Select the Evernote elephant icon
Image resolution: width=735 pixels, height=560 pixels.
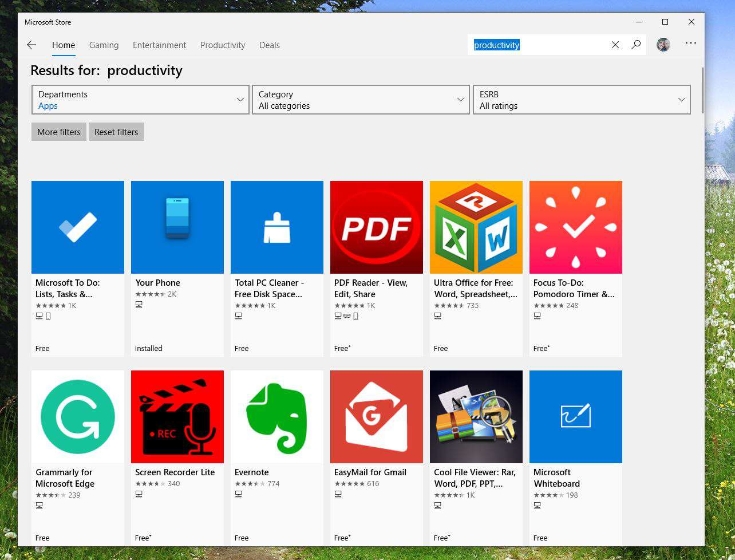point(276,417)
